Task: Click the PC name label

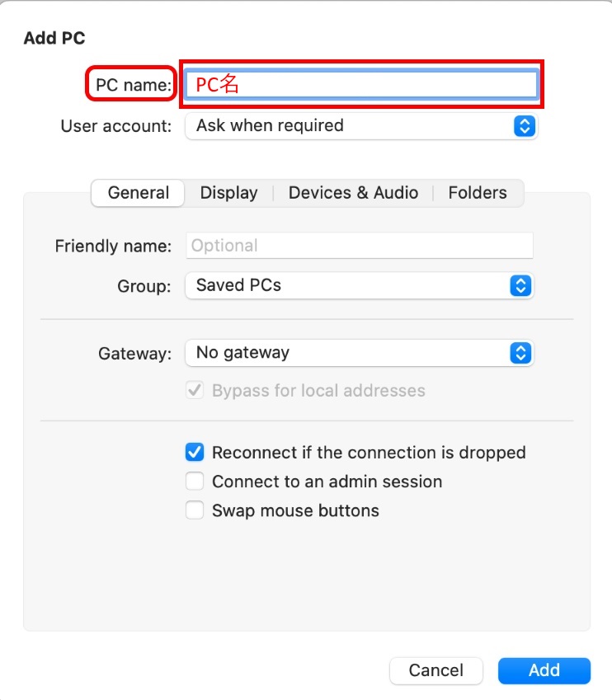Action: [x=132, y=84]
